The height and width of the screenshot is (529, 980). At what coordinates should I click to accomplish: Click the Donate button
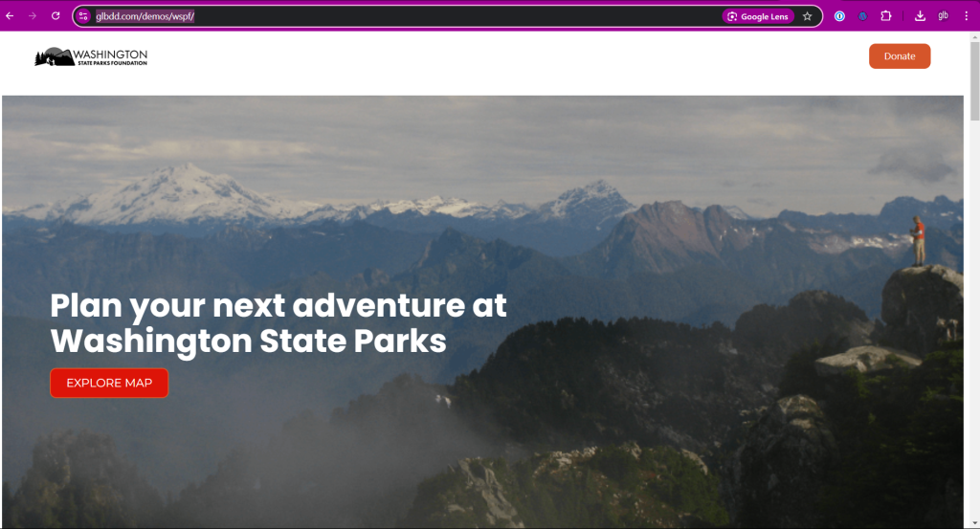(900, 56)
